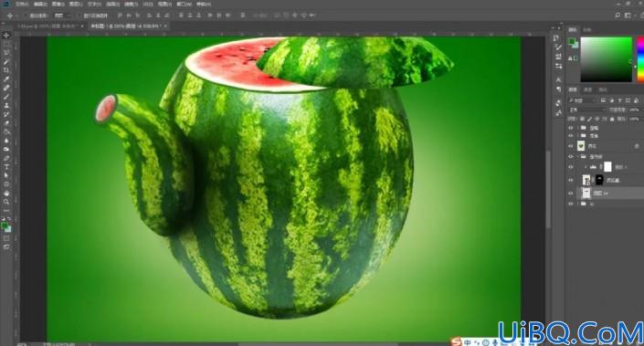Select the Dodge tool

coord(6,149)
